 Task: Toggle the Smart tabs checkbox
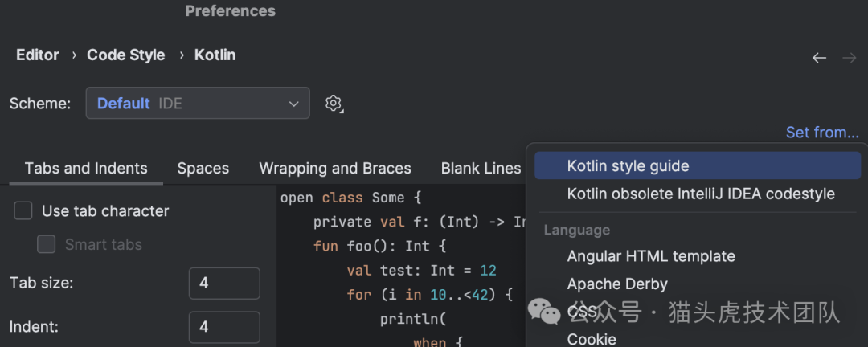[47, 245]
